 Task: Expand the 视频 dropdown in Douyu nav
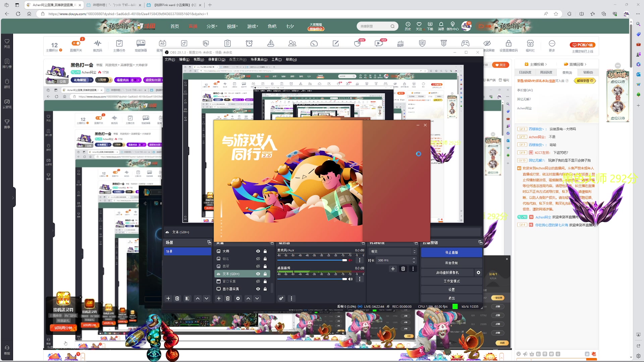pyautogui.click(x=232, y=26)
